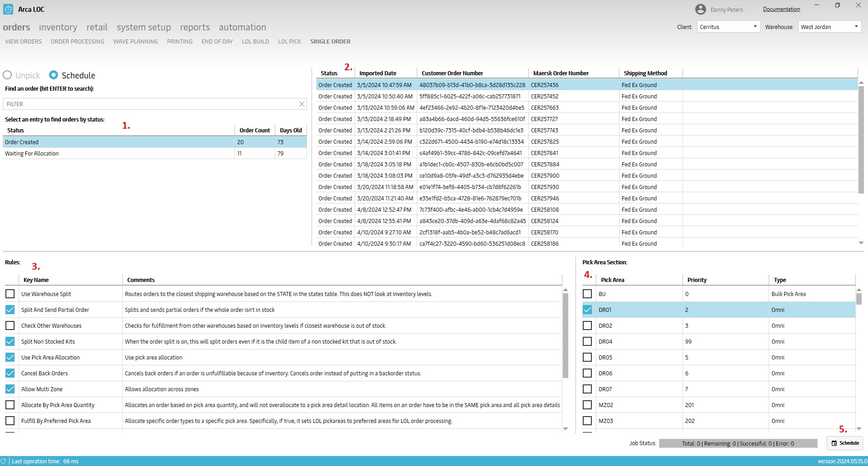
Task: Open the Documentation link
Action: click(x=781, y=9)
